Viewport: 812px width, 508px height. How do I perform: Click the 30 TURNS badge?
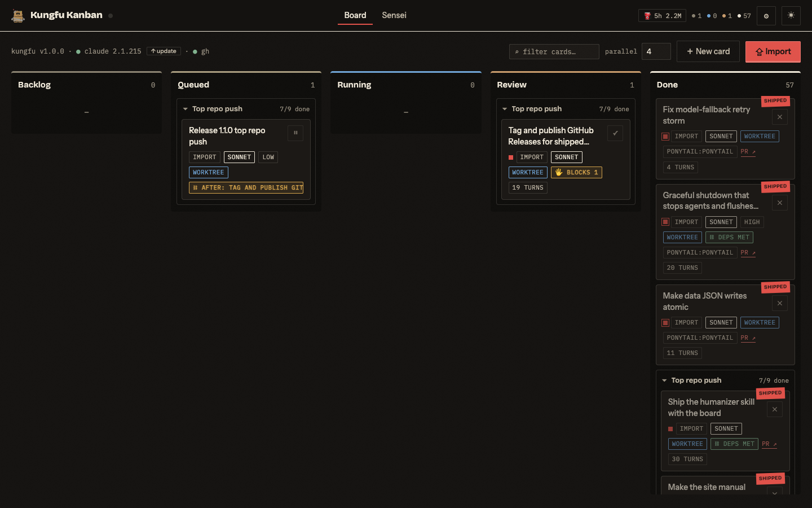point(687,459)
